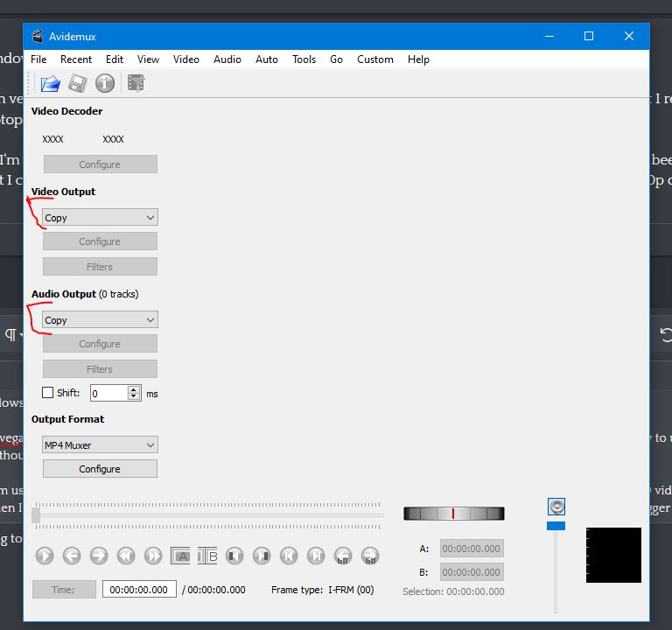Open the Audio Output codec dropdown
Screen dimensions: 672x630
(x=100, y=319)
